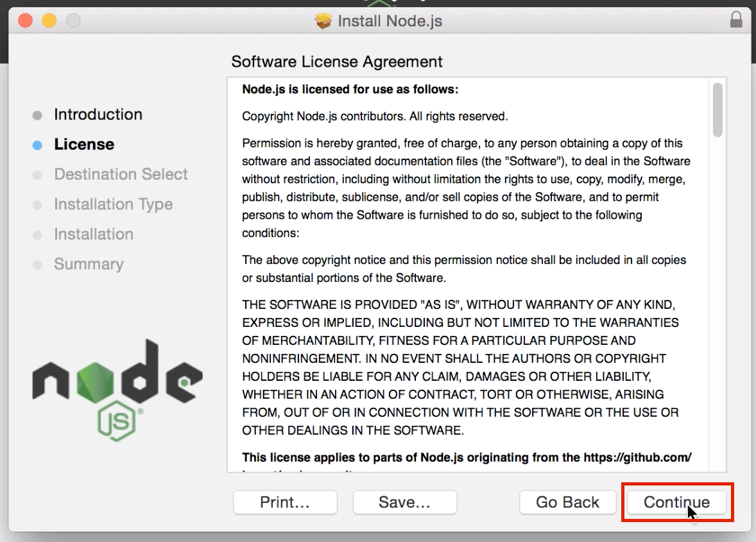Click the Print... button
This screenshot has width=756, height=542.
tap(285, 502)
